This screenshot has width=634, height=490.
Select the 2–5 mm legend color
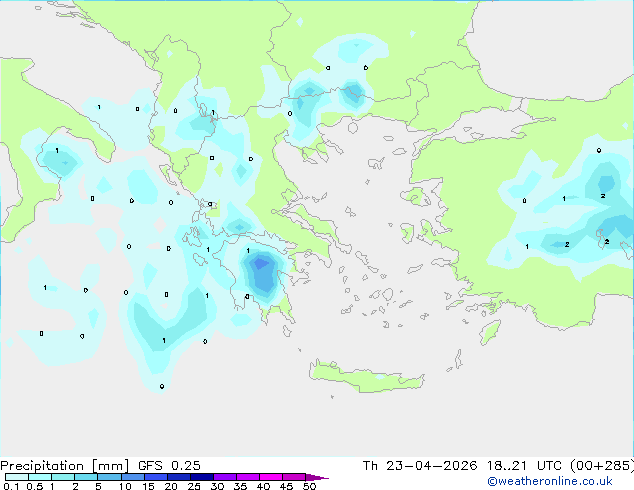coord(86,477)
